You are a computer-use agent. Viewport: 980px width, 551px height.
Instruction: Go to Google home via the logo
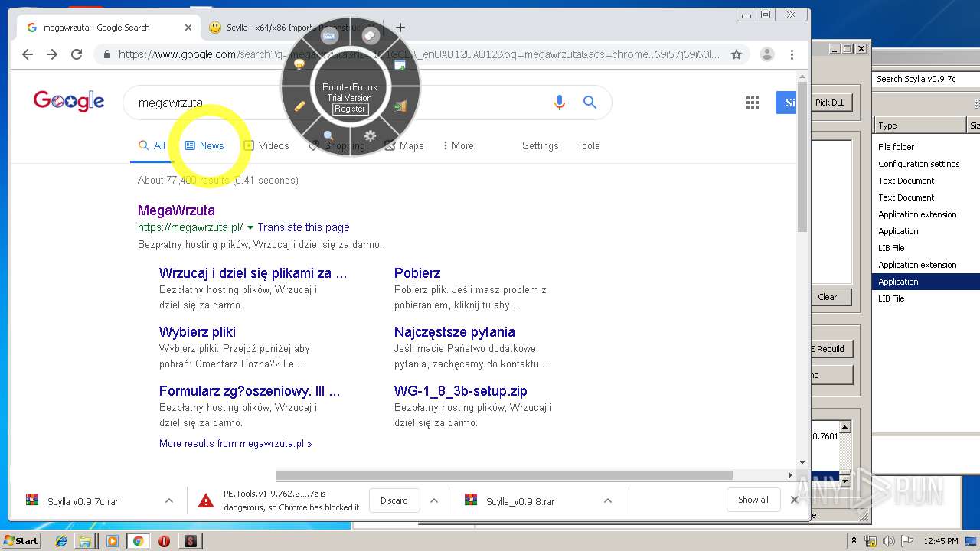(69, 101)
